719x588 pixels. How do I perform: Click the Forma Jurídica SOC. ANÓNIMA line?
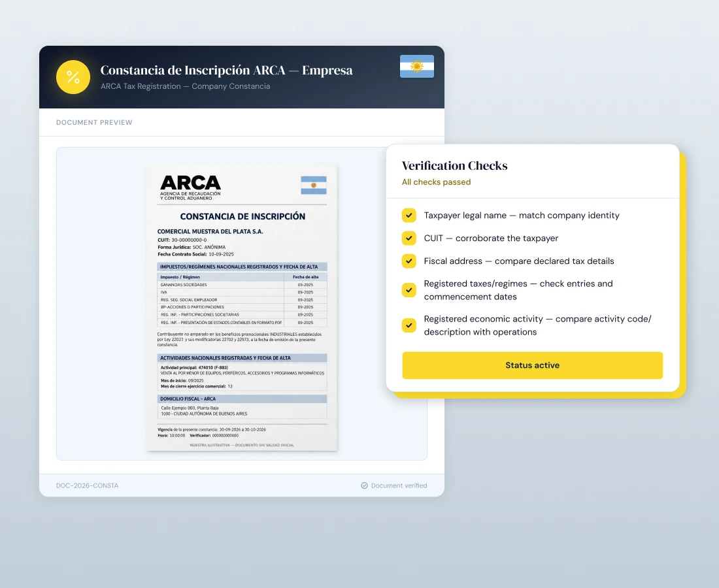coord(192,247)
